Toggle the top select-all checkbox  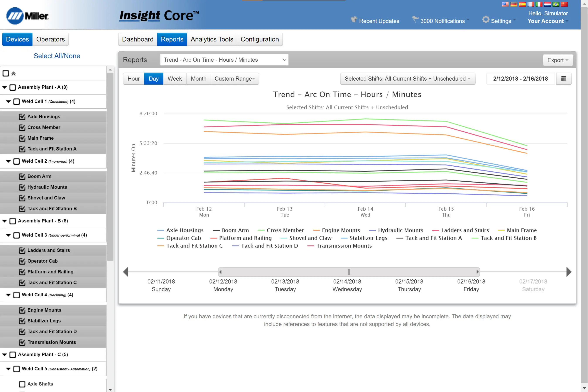[x=6, y=73]
